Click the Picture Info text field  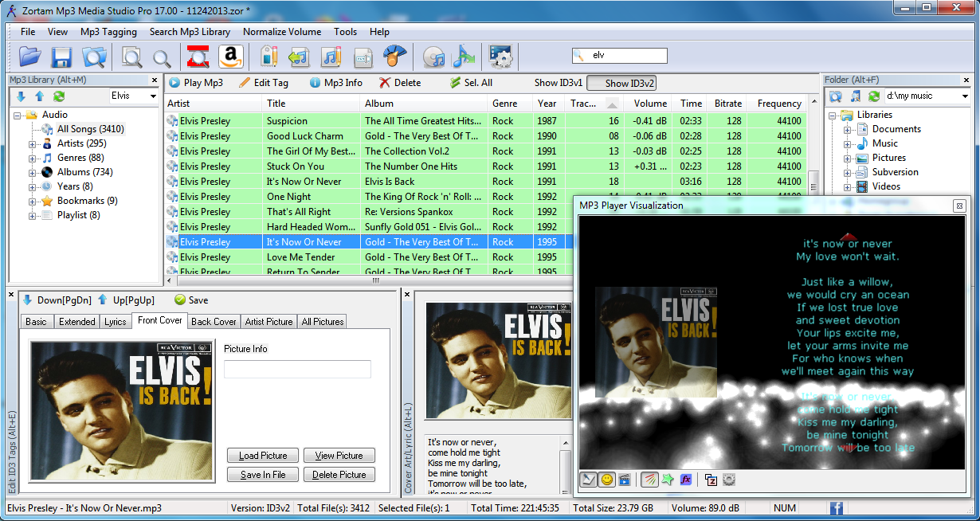[297, 370]
